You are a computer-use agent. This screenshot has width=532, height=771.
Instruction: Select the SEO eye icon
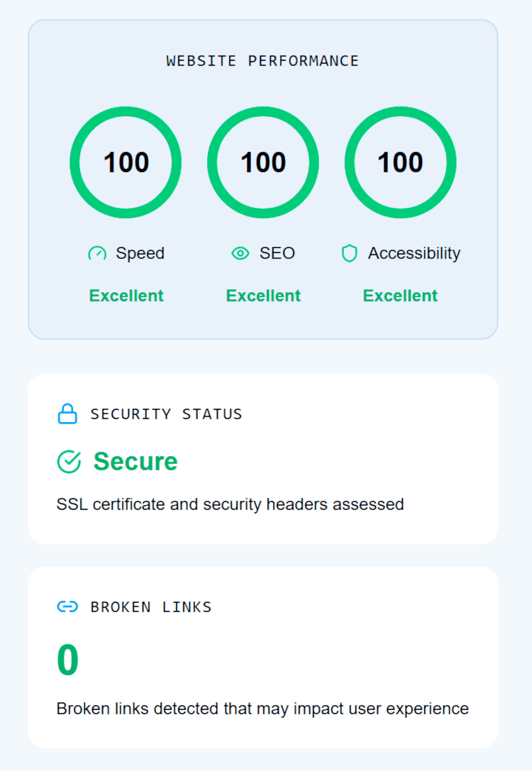pos(241,253)
